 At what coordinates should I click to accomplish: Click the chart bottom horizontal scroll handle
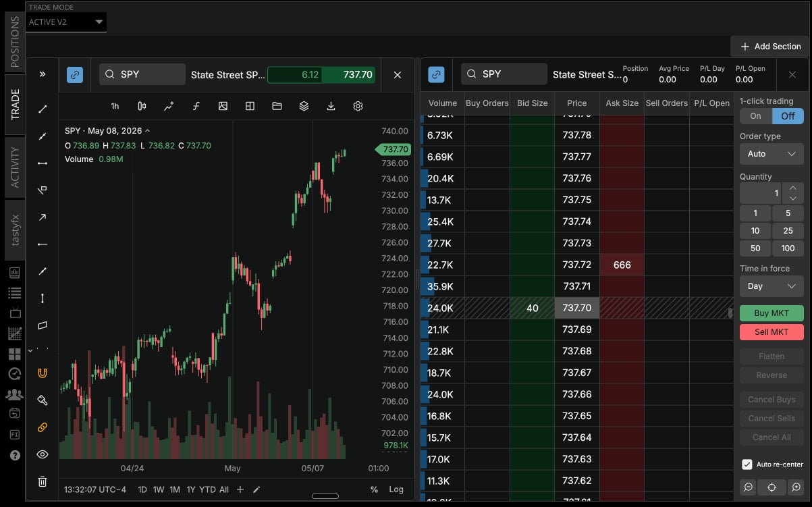click(325, 496)
